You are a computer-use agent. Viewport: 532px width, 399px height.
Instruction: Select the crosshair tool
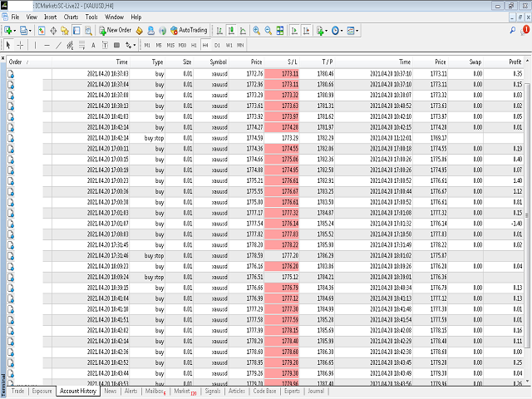click(21, 45)
